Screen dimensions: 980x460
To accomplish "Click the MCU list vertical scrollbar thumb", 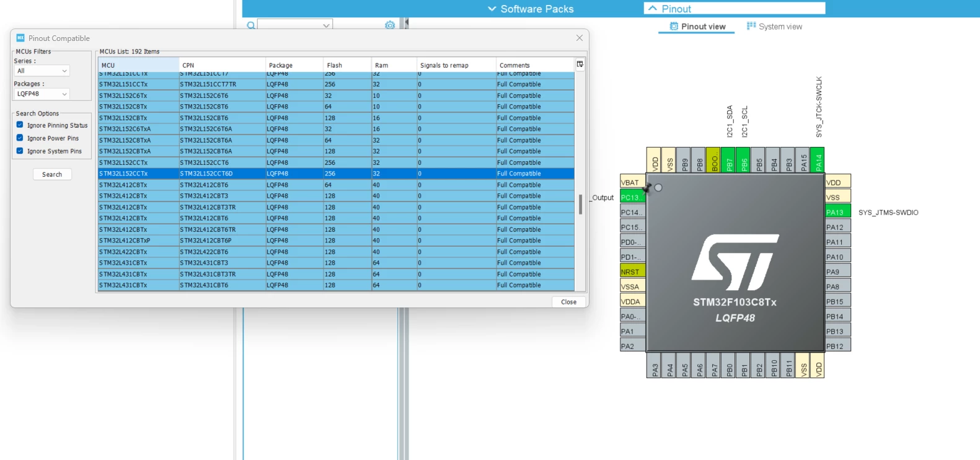I will pos(580,204).
